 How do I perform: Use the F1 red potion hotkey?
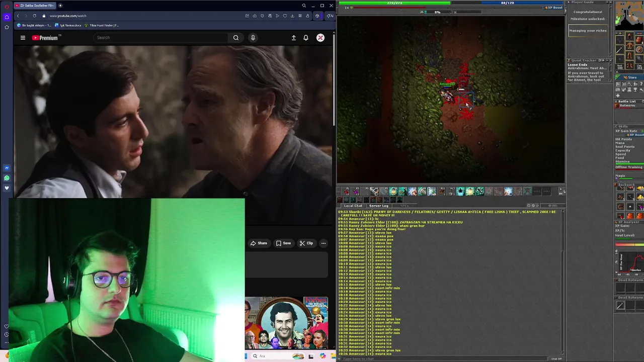point(346,192)
